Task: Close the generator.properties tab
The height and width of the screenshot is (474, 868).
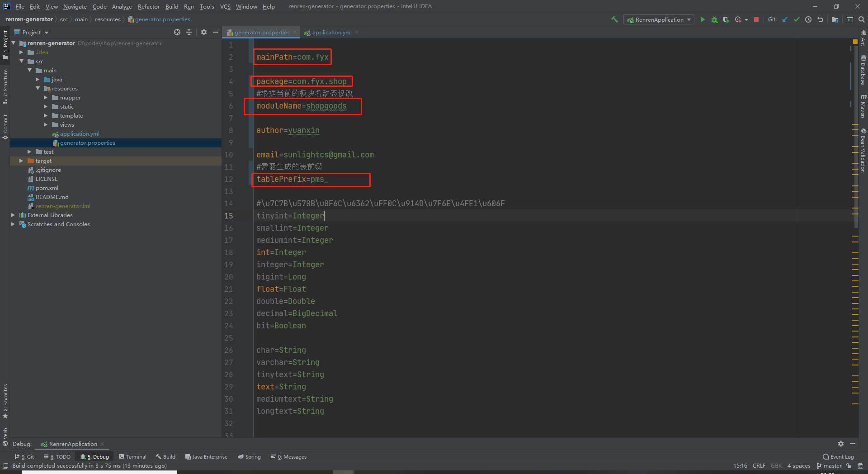Action: coord(295,32)
